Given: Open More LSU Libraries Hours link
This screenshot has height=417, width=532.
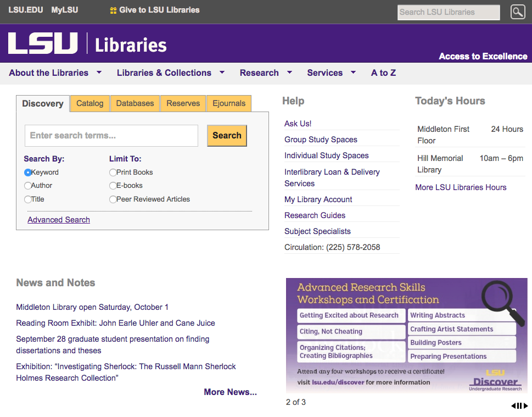Looking at the screenshot, I should 461,187.
